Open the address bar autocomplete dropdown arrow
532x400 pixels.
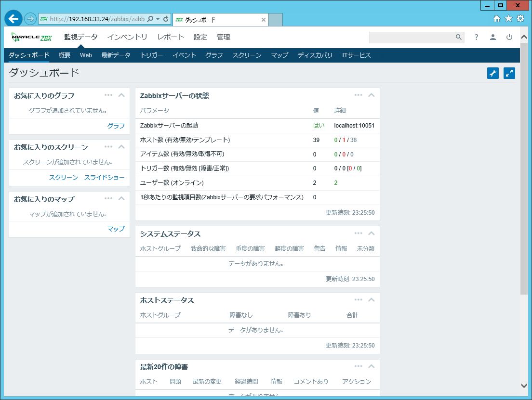pyautogui.click(x=158, y=19)
